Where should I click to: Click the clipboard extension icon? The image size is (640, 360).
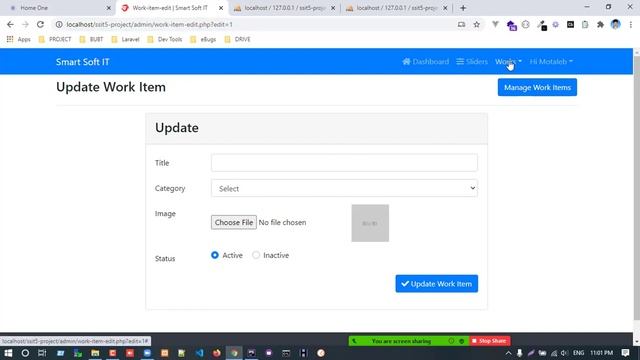(585, 24)
